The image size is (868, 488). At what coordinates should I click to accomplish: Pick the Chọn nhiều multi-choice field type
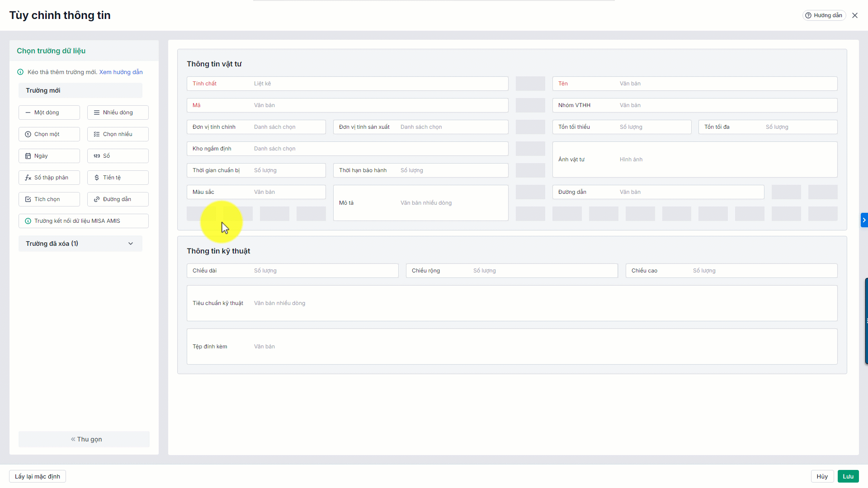(x=118, y=134)
